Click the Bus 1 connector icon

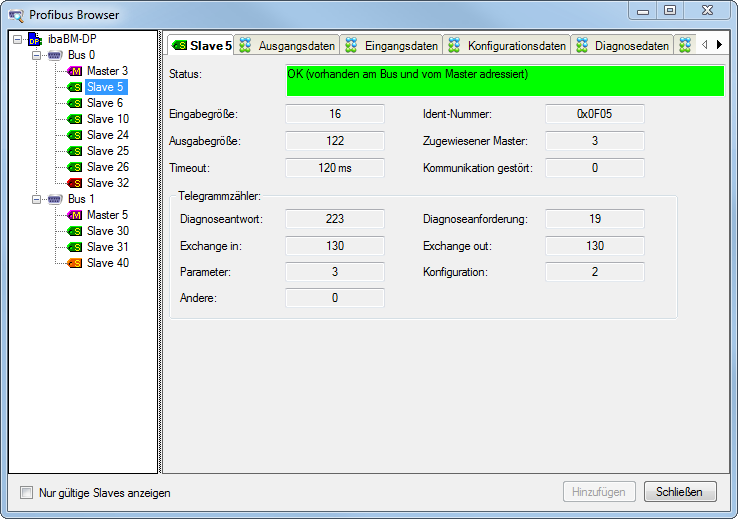pos(55,199)
